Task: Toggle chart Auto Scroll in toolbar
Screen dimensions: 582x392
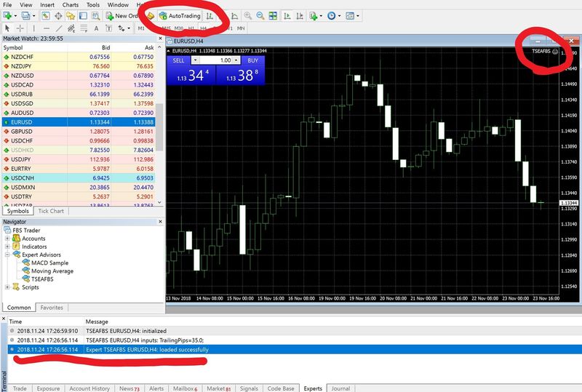Action: pos(286,15)
